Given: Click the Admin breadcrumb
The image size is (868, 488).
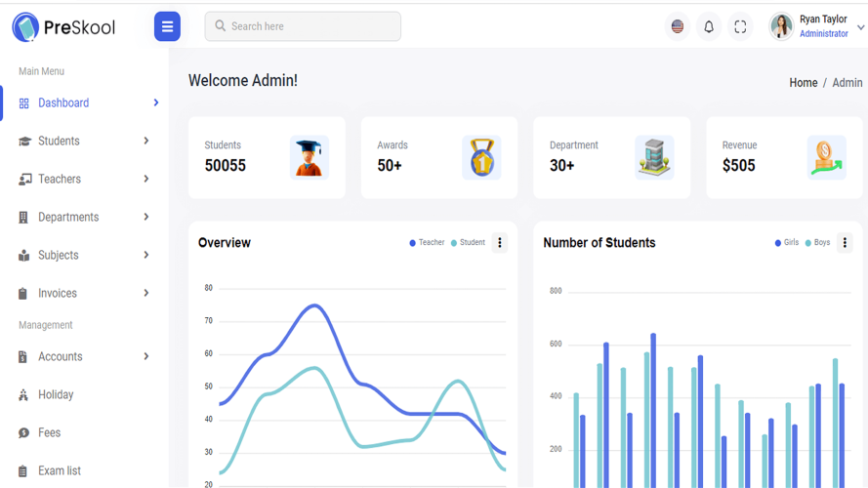Looking at the screenshot, I should pyautogui.click(x=847, y=82).
